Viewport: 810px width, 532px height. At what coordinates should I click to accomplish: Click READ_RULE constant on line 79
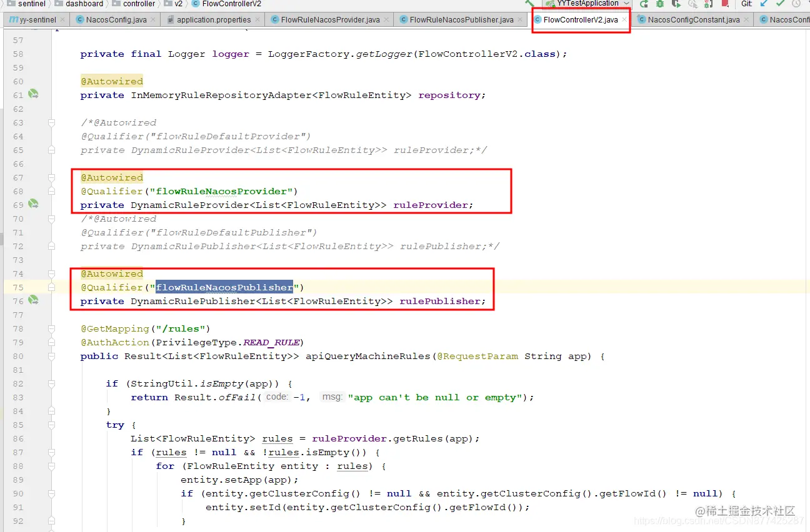point(271,342)
